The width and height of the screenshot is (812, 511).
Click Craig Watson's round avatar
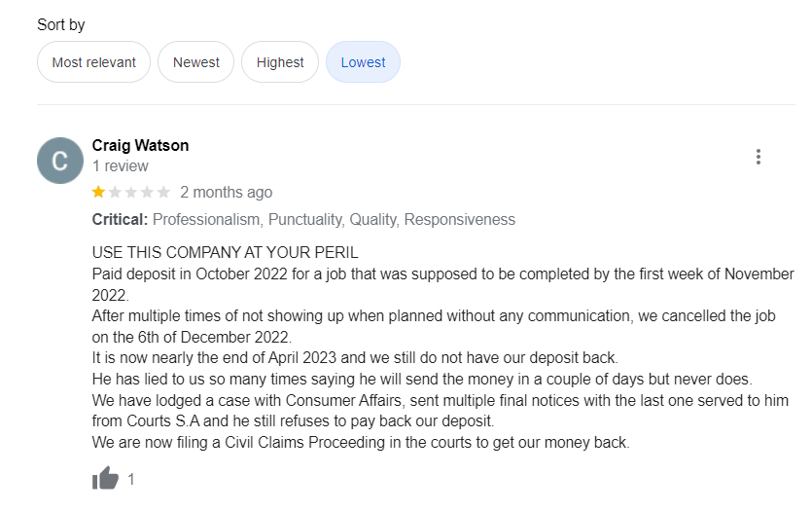[60, 161]
